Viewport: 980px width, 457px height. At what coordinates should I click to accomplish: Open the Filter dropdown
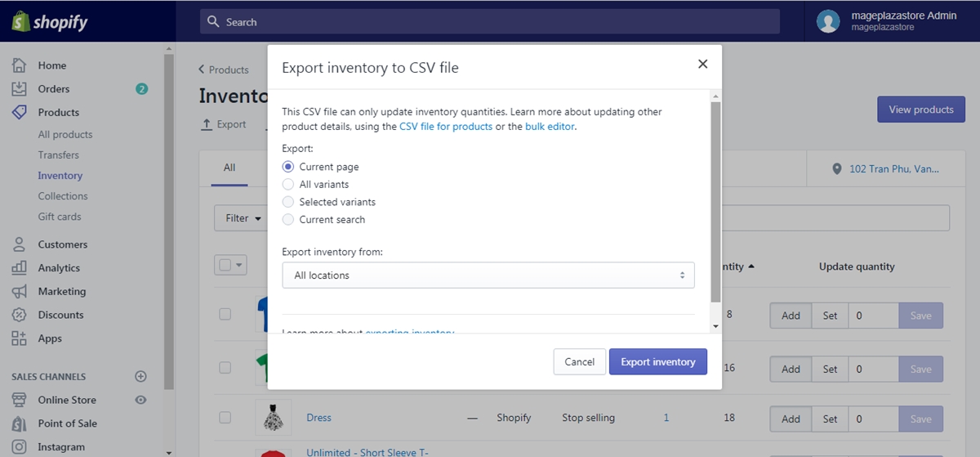(244, 218)
